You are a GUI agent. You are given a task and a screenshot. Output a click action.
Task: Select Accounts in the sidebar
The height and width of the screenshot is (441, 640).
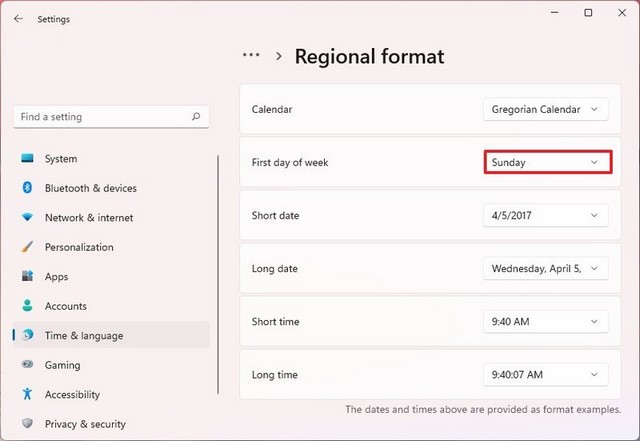pos(66,306)
